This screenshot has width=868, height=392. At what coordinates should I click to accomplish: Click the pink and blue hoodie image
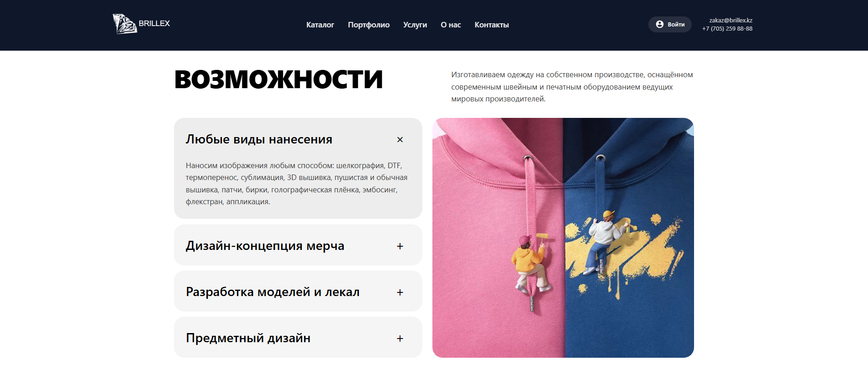pyautogui.click(x=563, y=238)
